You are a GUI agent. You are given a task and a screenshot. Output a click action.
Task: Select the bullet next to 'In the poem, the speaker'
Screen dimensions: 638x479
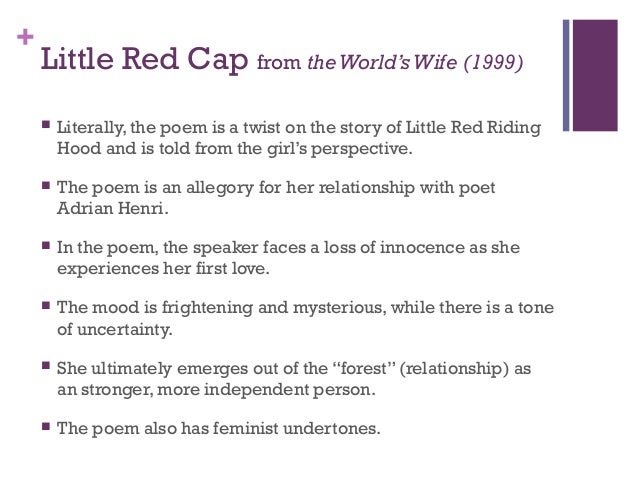point(46,245)
